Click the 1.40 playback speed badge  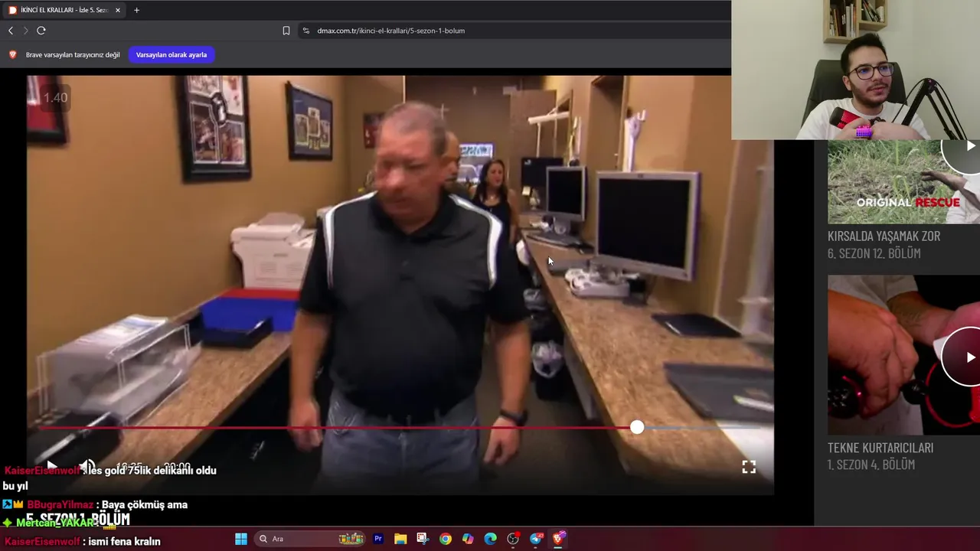pos(55,98)
